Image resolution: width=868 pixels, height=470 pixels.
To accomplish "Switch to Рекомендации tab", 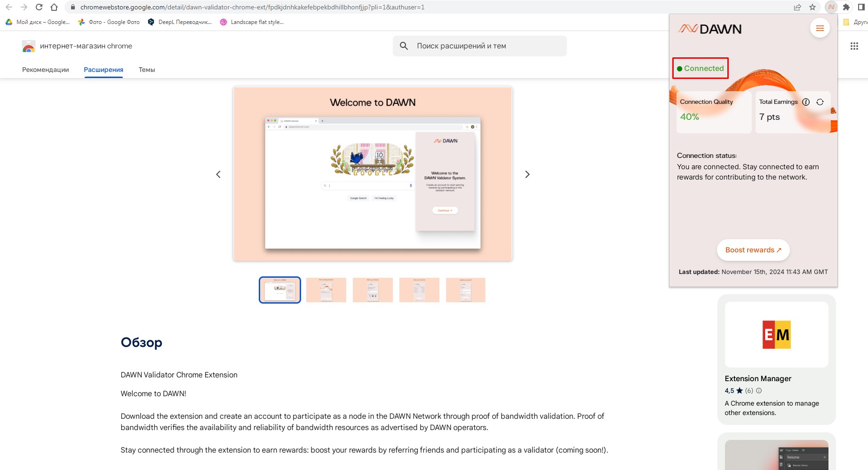I will pyautogui.click(x=46, y=70).
